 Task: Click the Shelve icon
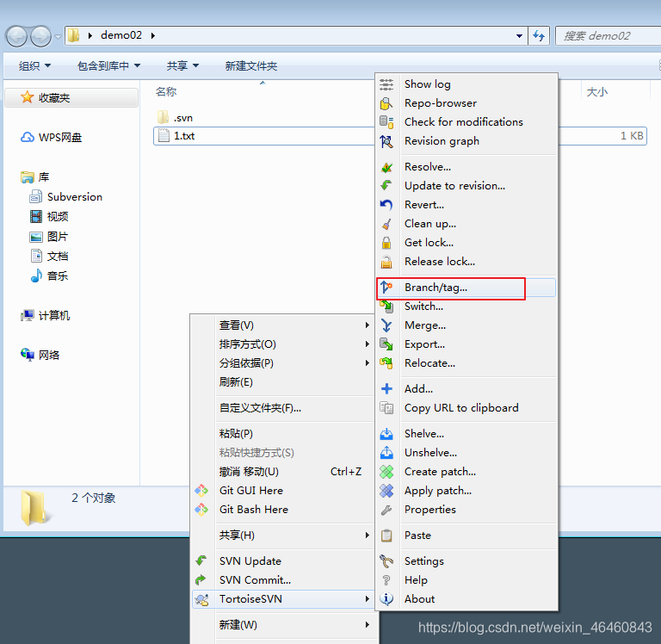click(x=386, y=434)
